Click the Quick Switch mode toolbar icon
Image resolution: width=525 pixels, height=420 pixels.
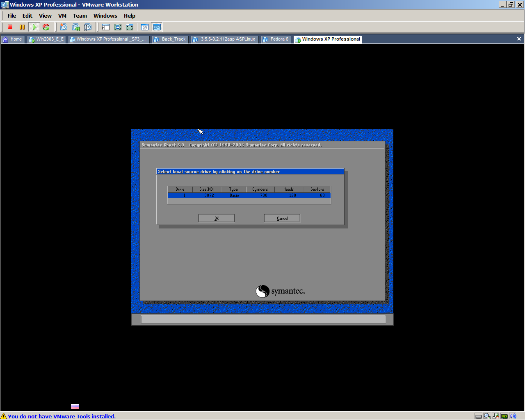pos(130,27)
